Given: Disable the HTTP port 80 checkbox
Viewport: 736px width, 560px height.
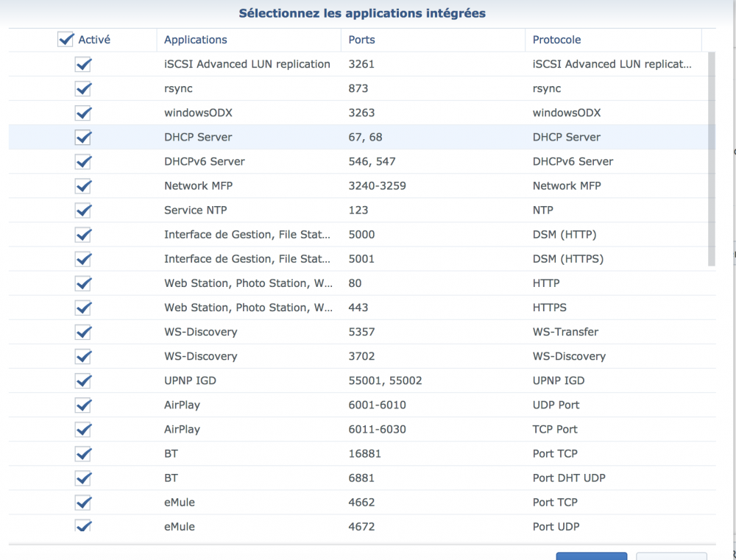Looking at the screenshot, I should (x=83, y=283).
